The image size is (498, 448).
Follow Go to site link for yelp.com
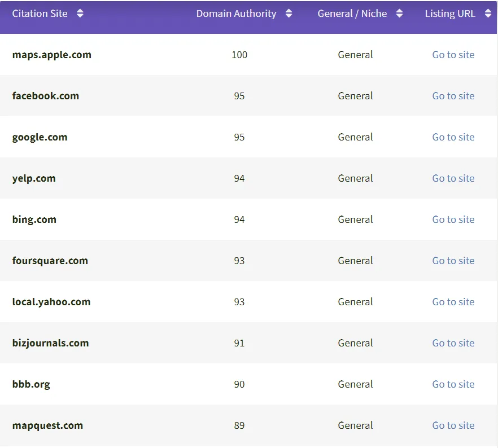tap(453, 178)
